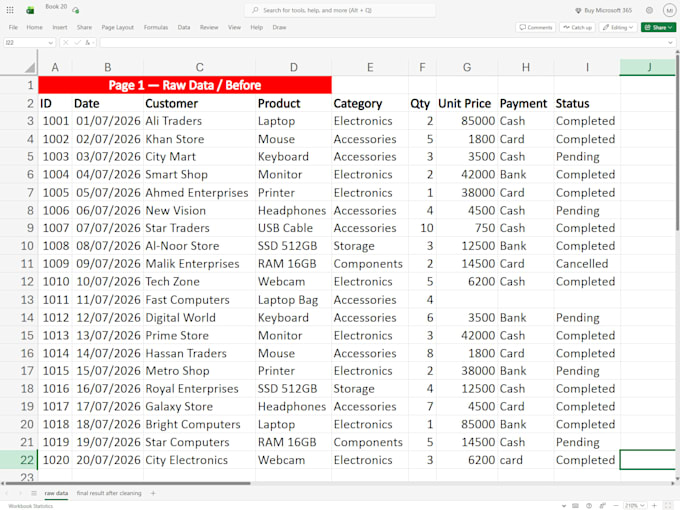The width and height of the screenshot is (680, 510).
Task: Click the cancel X formula icon
Action: [66, 42]
